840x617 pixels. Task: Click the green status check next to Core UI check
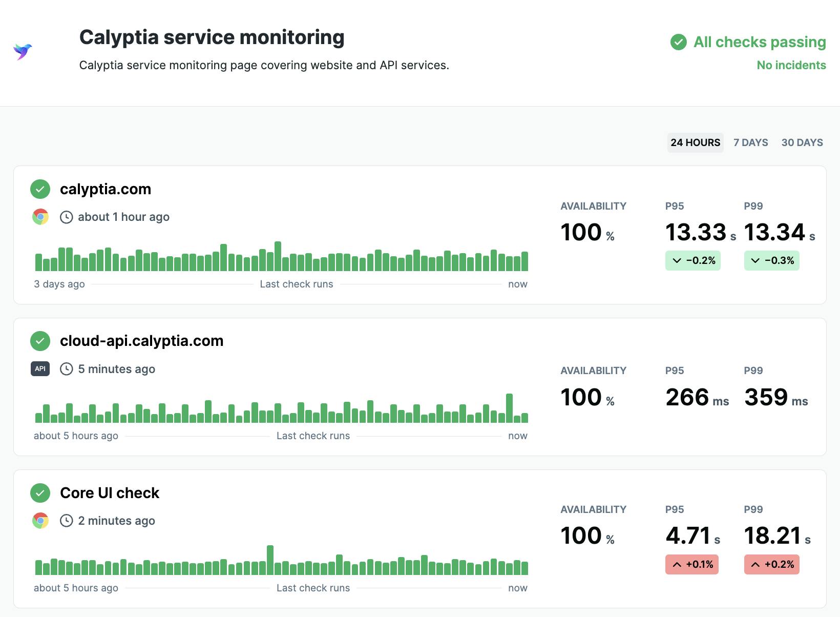tap(40, 493)
